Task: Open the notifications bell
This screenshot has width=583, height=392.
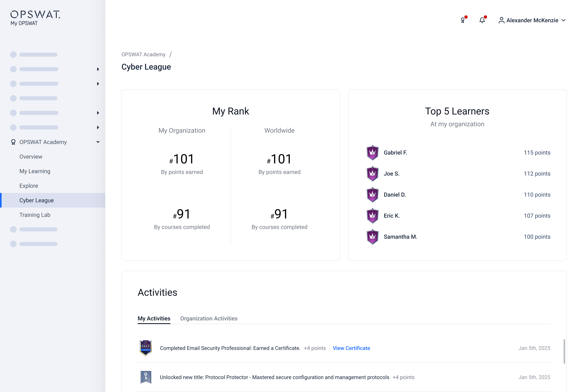Action: 482,20
